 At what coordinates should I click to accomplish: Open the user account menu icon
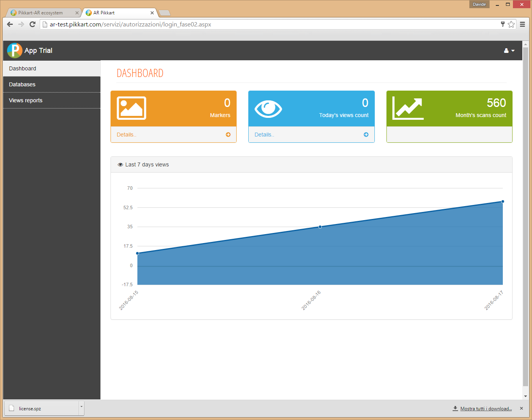pyautogui.click(x=509, y=51)
